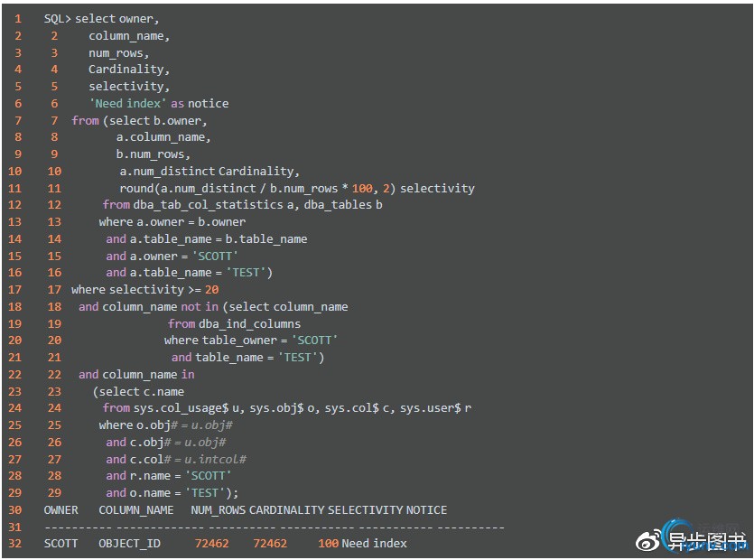Viewport: 754px width, 560px height.
Task: Click the SELECTIVITY output header
Action: click(365, 510)
